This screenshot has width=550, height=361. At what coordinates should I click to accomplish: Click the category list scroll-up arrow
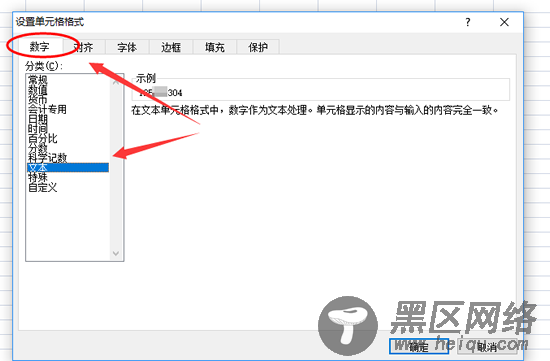point(116,81)
